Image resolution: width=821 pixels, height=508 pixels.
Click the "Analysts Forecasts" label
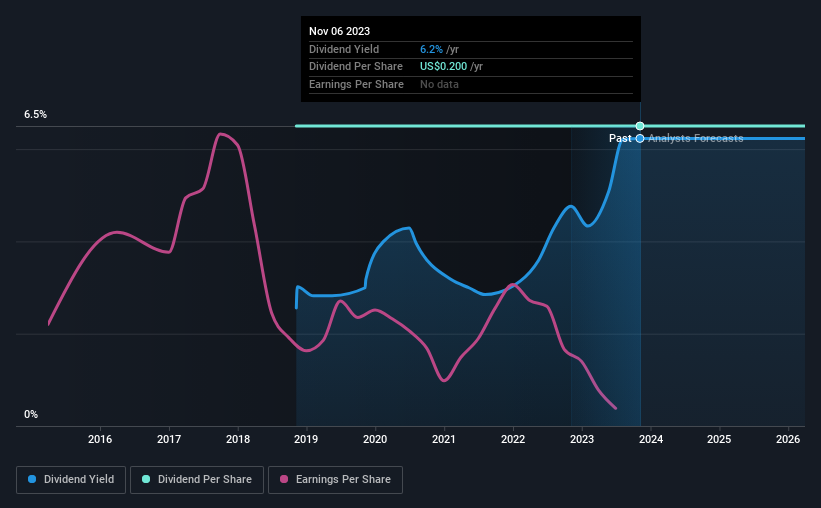point(695,138)
